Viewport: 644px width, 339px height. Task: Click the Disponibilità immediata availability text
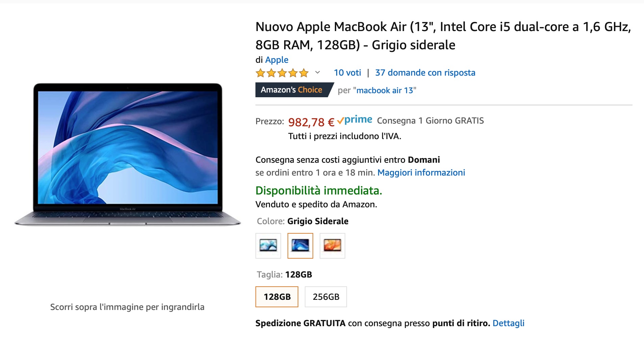coord(319,190)
